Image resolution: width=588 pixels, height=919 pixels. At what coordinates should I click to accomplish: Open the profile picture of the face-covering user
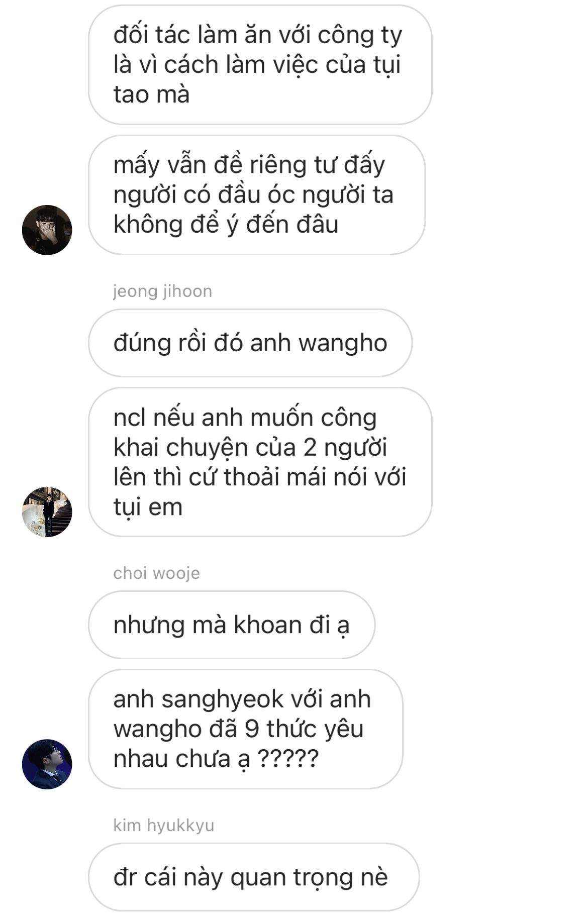click(47, 230)
